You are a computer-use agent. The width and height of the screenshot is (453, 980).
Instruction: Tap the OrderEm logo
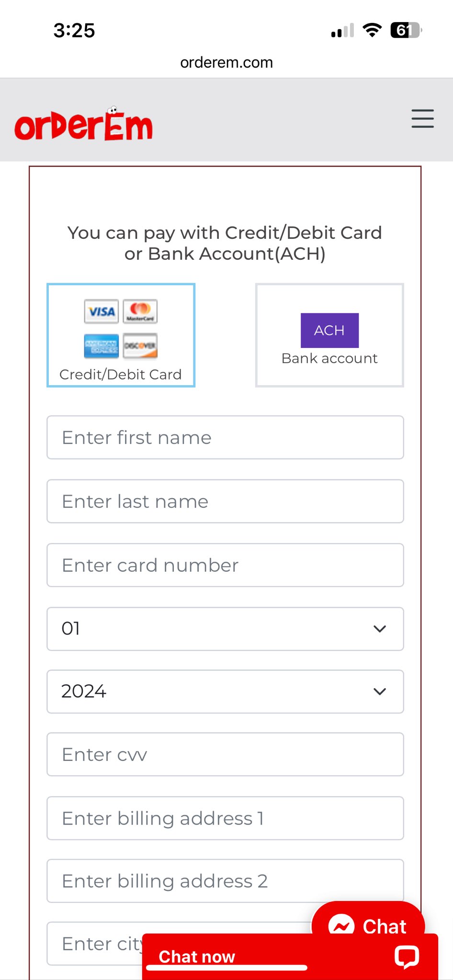click(x=84, y=125)
